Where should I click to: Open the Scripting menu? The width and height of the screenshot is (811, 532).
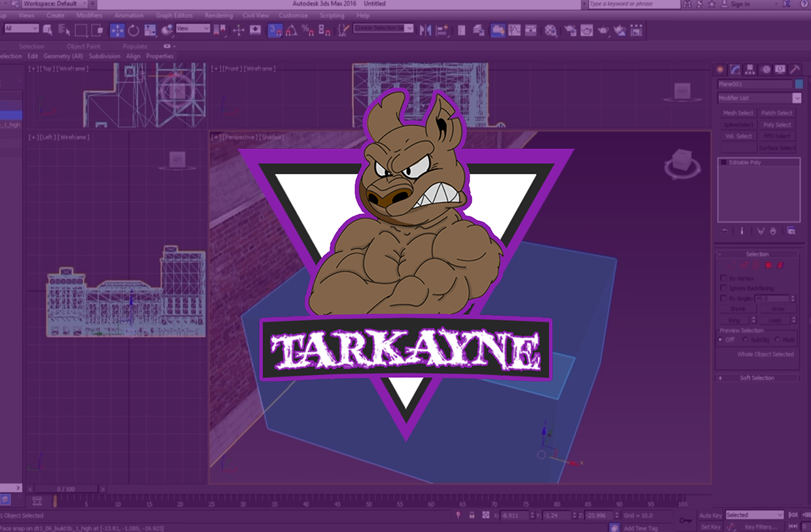click(332, 16)
